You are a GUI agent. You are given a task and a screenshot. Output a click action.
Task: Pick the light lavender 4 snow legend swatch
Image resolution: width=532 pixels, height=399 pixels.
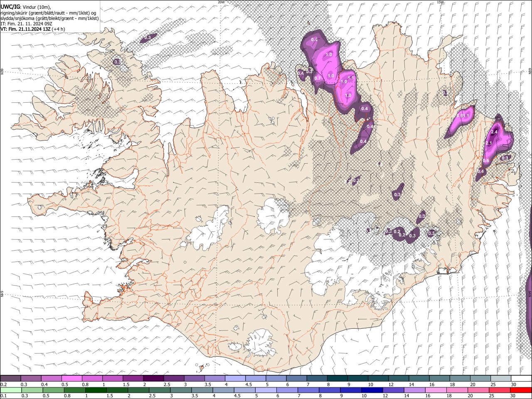pyautogui.click(x=235, y=378)
